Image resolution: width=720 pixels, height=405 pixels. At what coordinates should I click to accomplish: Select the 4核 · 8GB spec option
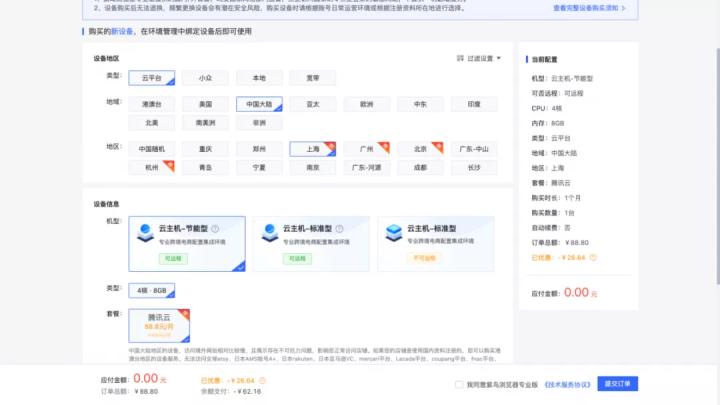pos(153,290)
